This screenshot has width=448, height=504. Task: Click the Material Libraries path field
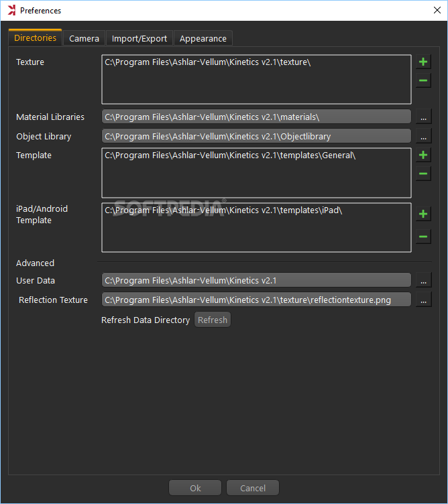[256, 117]
